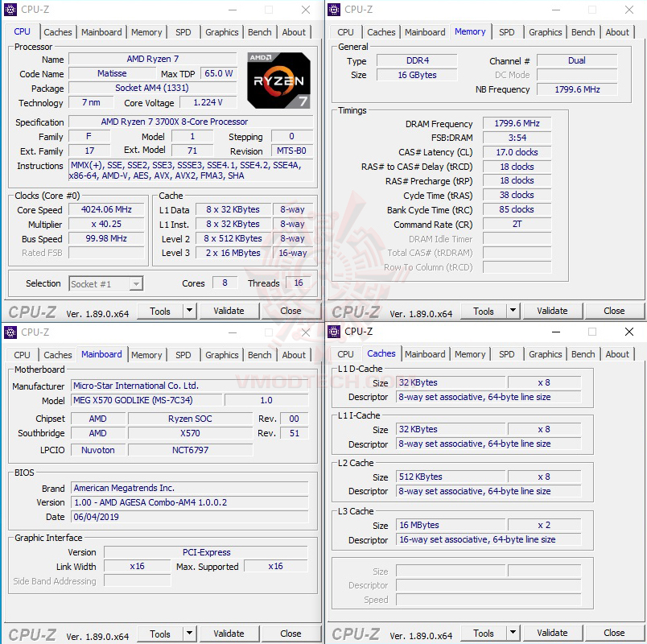Click Tools button in the Mainboard window
The width and height of the screenshot is (647, 644).
click(160, 634)
